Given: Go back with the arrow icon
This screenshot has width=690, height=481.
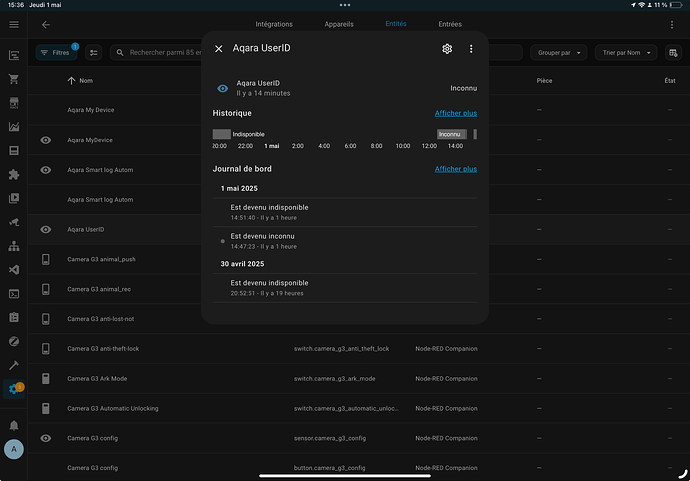Looking at the screenshot, I should (x=46, y=25).
